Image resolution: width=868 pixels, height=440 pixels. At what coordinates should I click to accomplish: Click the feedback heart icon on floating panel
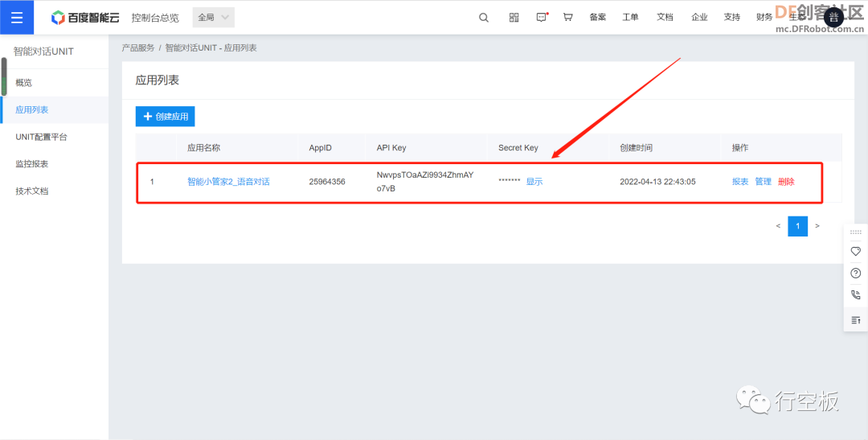[x=856, y=252]
